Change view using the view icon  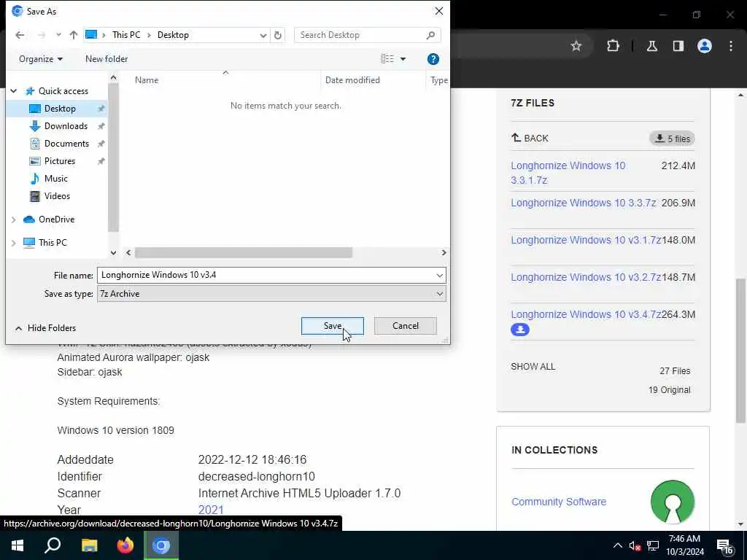click(387, 58)
